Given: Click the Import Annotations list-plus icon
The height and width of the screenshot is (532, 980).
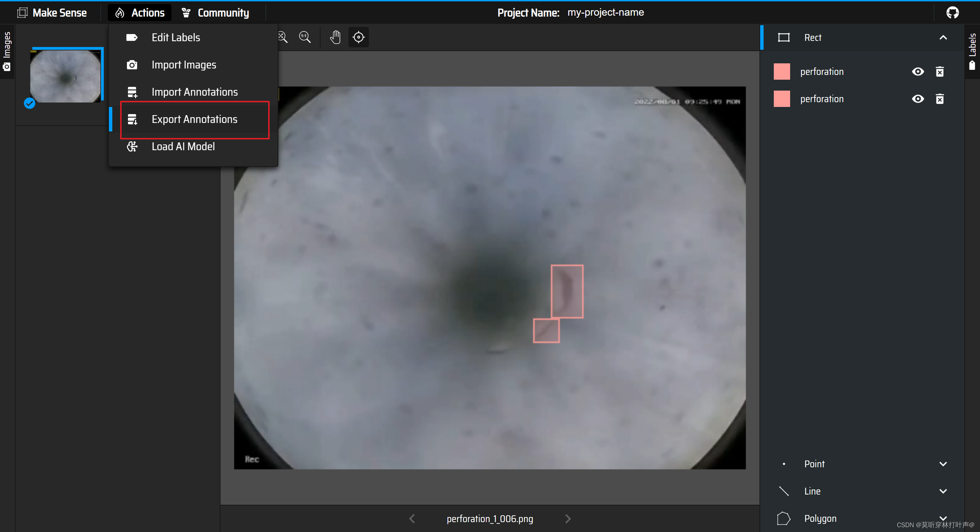Looking at the screenshot, I should click(x=132, y=92).
